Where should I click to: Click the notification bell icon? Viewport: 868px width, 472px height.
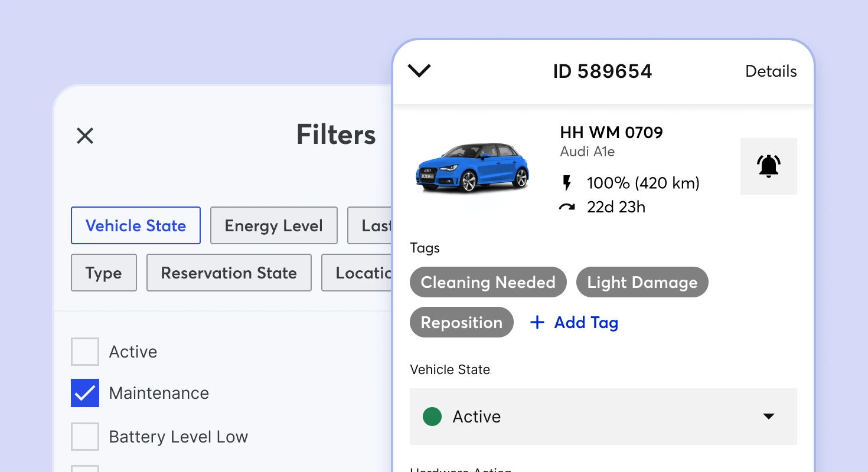(768, 166)
